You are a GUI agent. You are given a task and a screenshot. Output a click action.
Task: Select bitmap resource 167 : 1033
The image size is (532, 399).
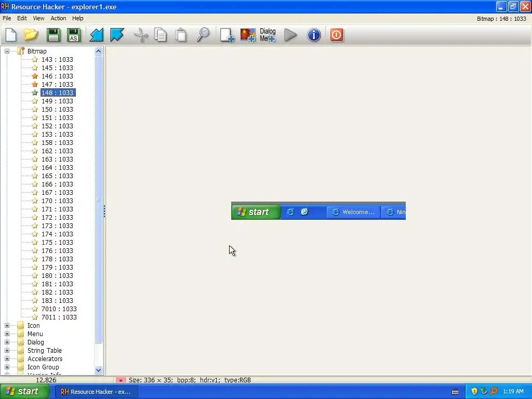click(57, 192)
